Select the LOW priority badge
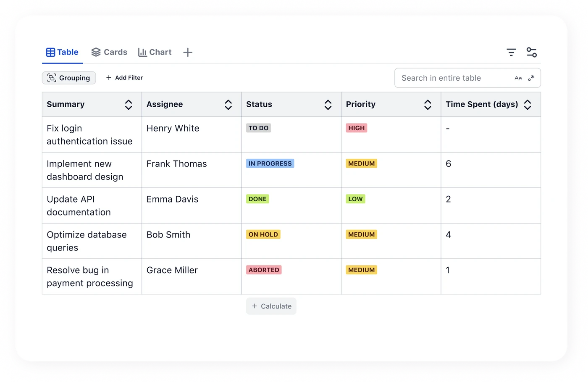This screenshot has height=382, width=588. 356,199
